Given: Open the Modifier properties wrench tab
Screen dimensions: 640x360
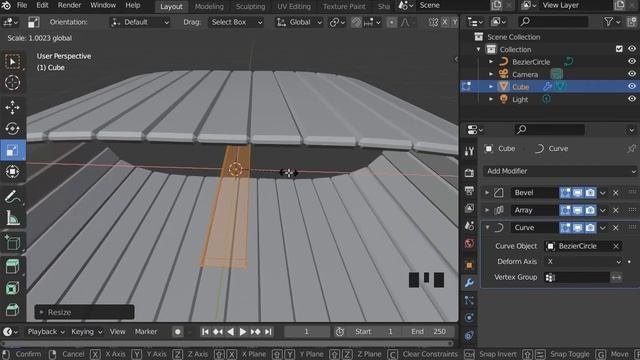Looking at the screenshot, I should point(469,282).
